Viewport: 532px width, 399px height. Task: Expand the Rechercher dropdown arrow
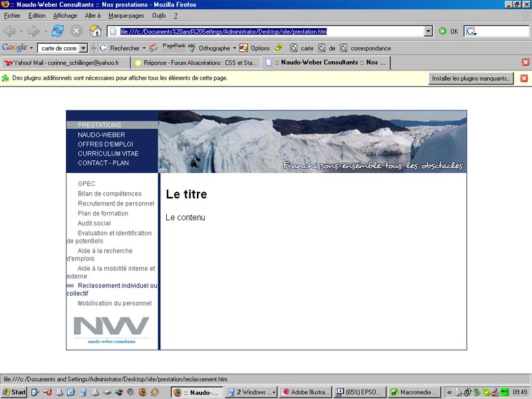coord(144,48)
